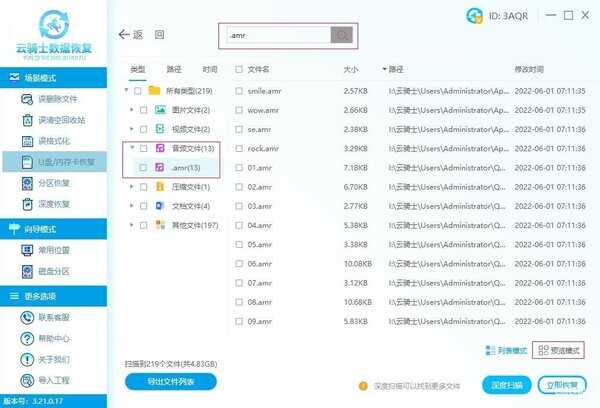Click the back arrow icon
600x408 pixels.
tap(124, 34)
